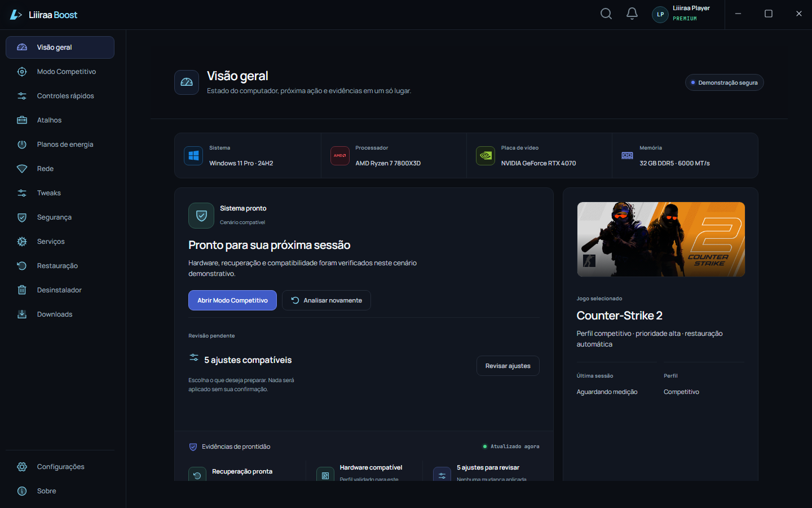Viewport: 812px width, 508px height.
Task: Click the Evidências de prontidão shield icon
Action: 193,447
